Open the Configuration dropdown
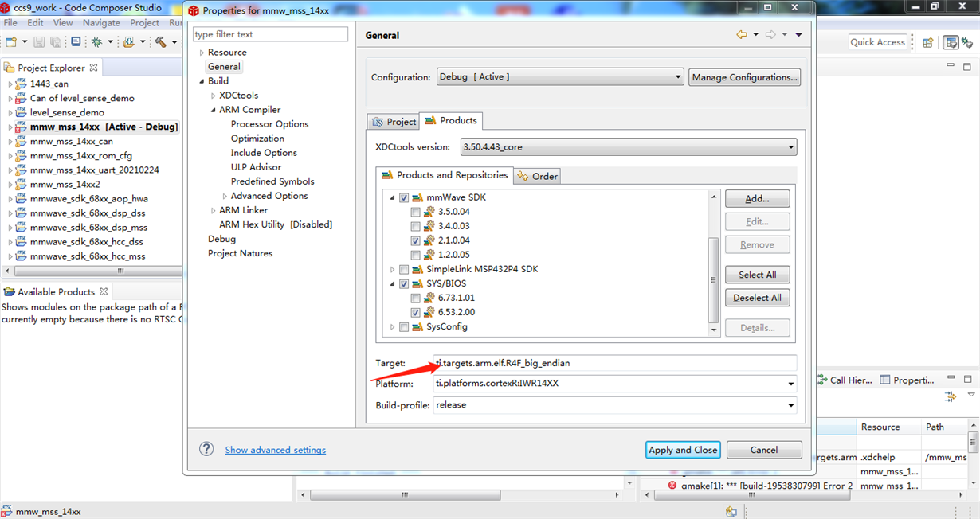This screenshot has height=519, width=980. tap(560, 77)
